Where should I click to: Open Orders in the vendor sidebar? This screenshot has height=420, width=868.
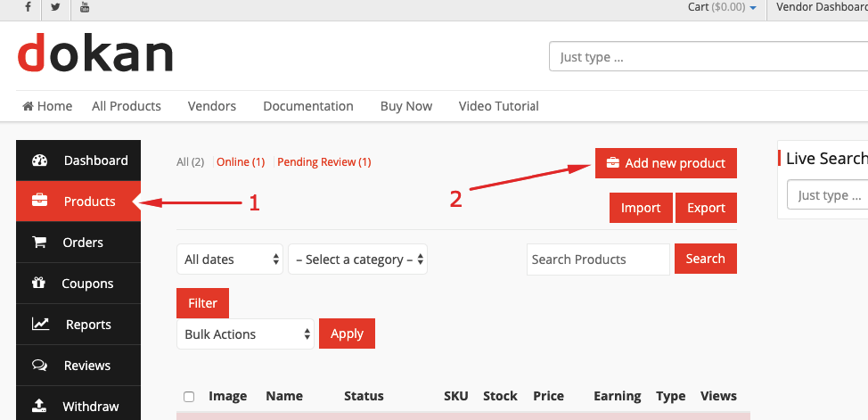tap(78, 243)
